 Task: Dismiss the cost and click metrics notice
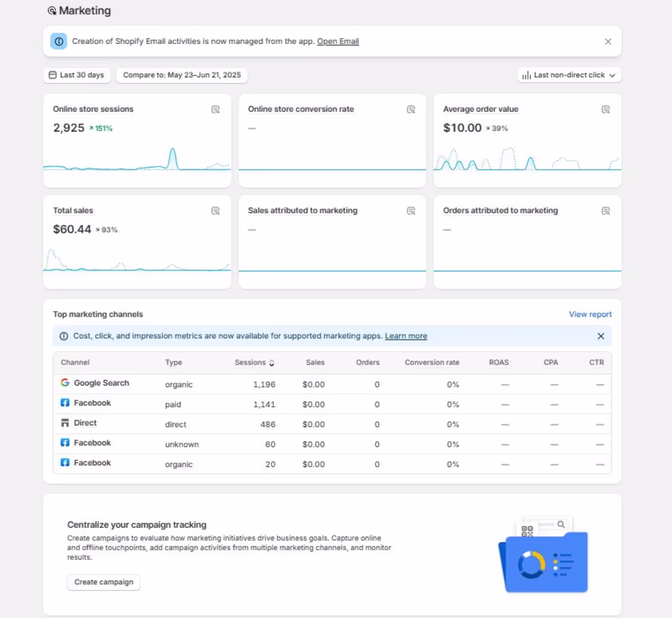pyautogui.click(x=601, y=336)
